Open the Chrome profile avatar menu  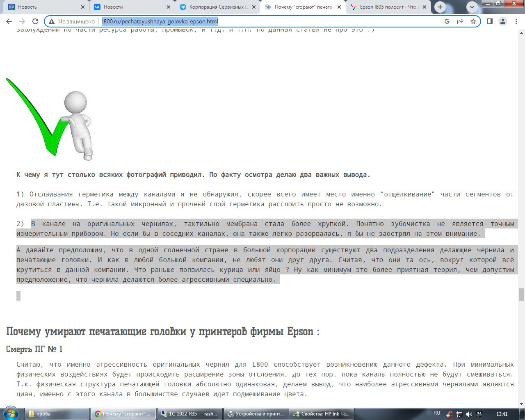click(502, 21)
